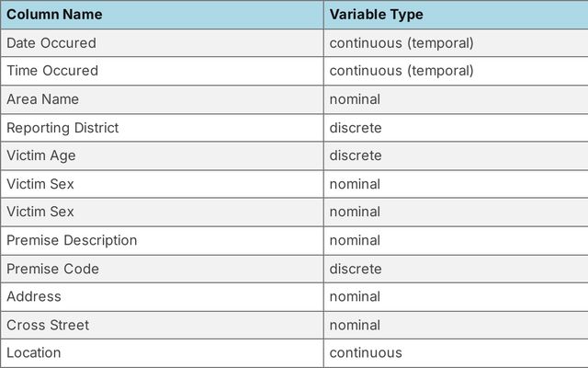Click variable type in Time Occured row

pyautogui.click(x=401, y=71)
